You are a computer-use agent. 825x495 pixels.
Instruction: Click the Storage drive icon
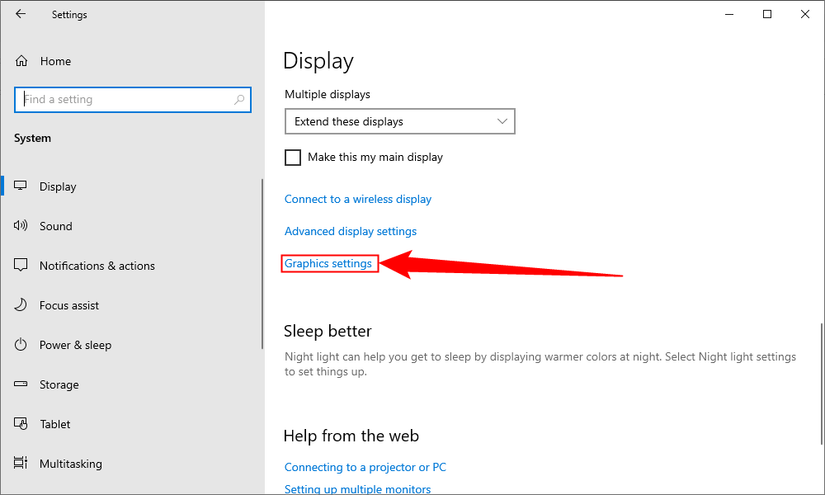20,385
